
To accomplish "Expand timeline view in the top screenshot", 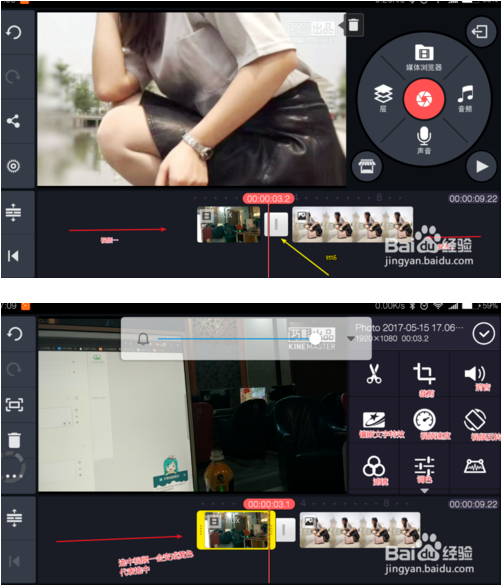I will (13, 212).
